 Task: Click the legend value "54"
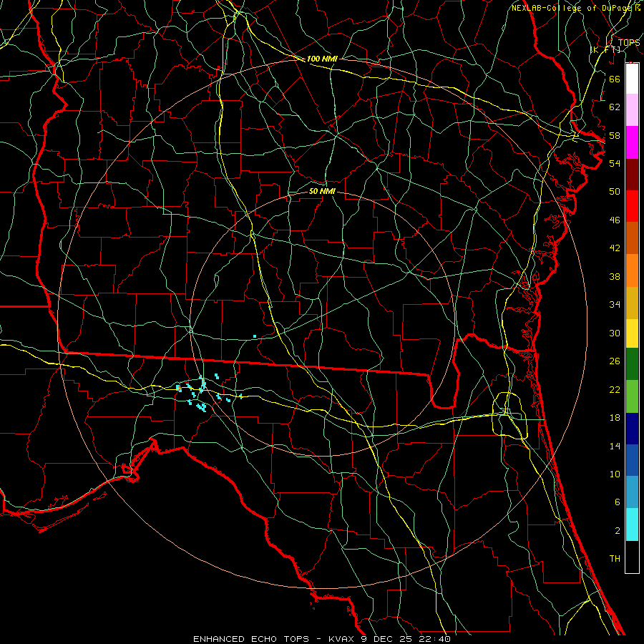point(615,163)
